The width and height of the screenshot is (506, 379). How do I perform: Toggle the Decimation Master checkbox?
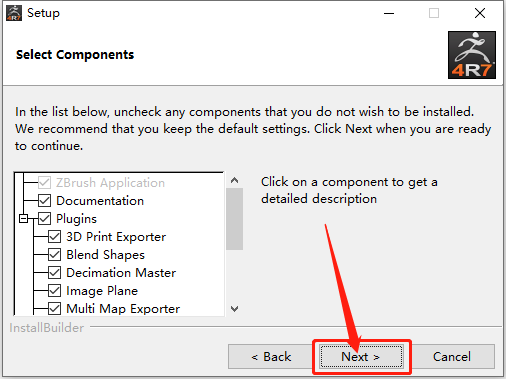click(x=54, y=273)
